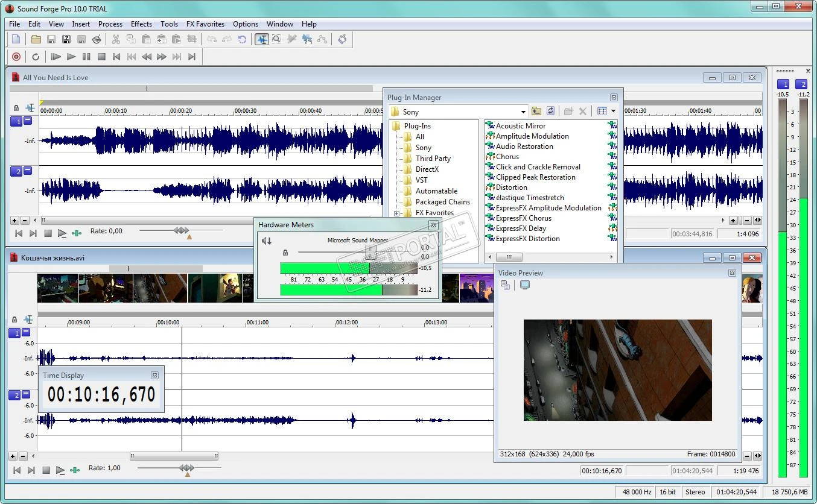Toggle the lock icon in All You Need Is Love window
817x504 pixels.
pyautogui.click(x=16, y=109)
